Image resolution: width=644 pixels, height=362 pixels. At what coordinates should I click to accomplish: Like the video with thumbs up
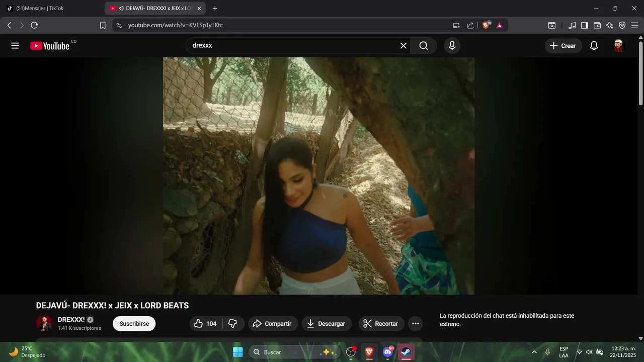205,324
